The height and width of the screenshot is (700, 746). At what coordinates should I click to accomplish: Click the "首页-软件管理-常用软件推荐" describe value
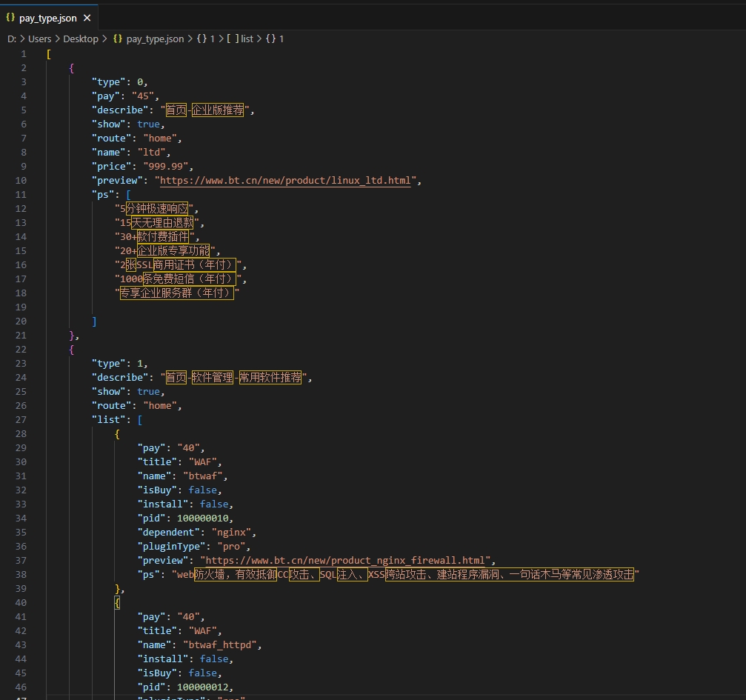tap(233, 377)
